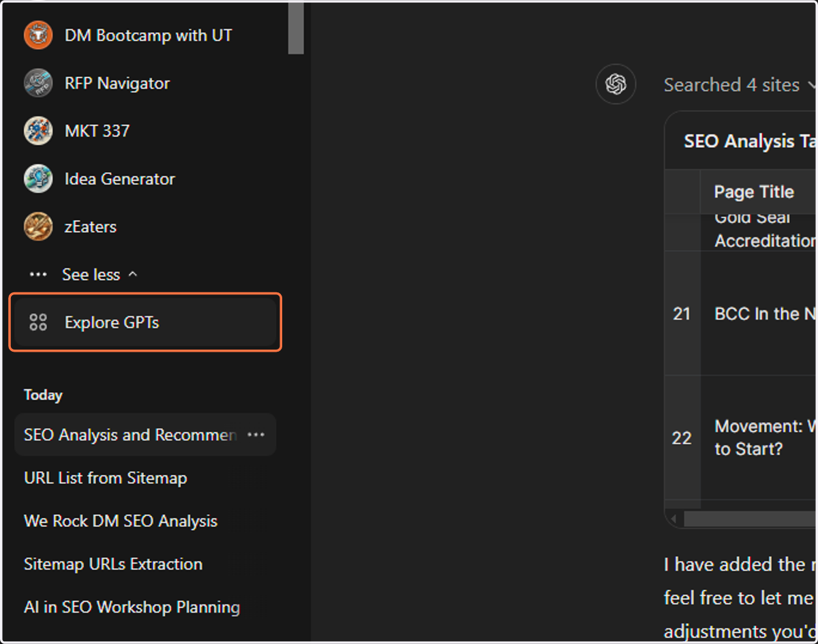The width and height of the screenshot is (818, 644).
Task: Click the table's horizontal scrollbar
Action: click(750, 519)
